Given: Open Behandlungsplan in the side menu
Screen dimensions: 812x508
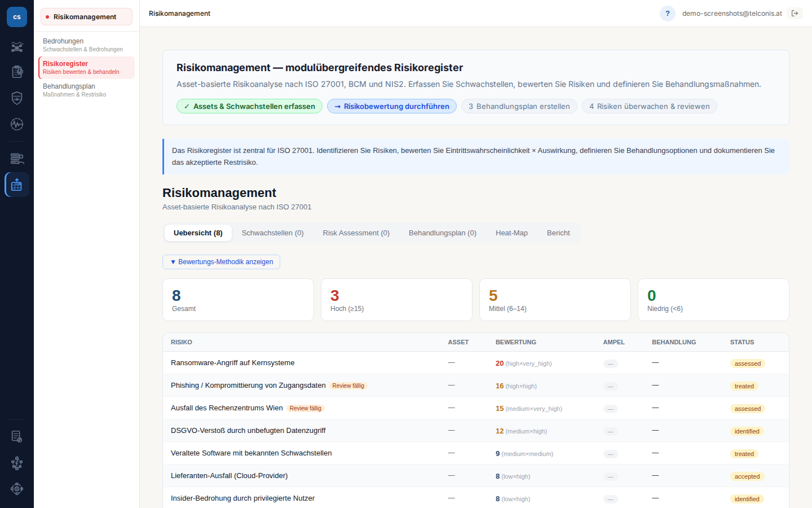Looking at the screenshot, I should pyautogui.click(x=86, y=90).
